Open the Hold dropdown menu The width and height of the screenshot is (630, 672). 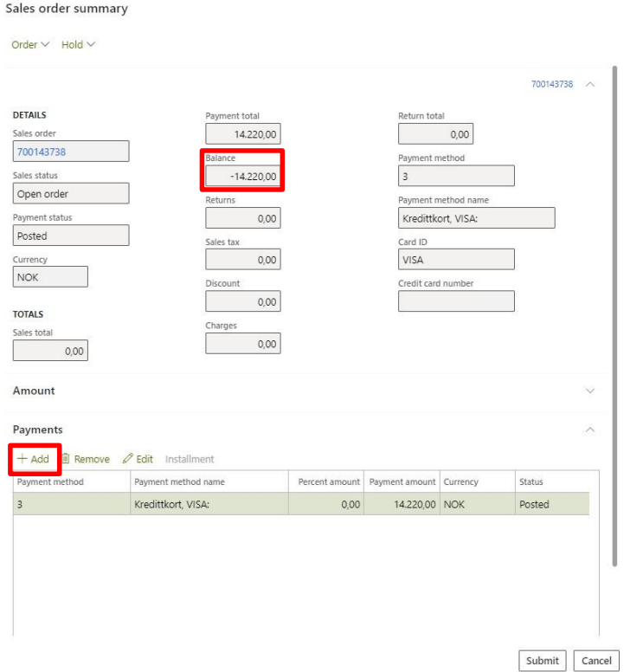point(78,44)
